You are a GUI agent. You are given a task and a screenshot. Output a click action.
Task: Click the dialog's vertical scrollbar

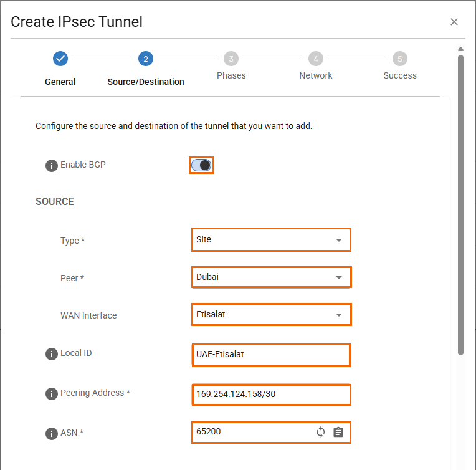coord(460,206)
